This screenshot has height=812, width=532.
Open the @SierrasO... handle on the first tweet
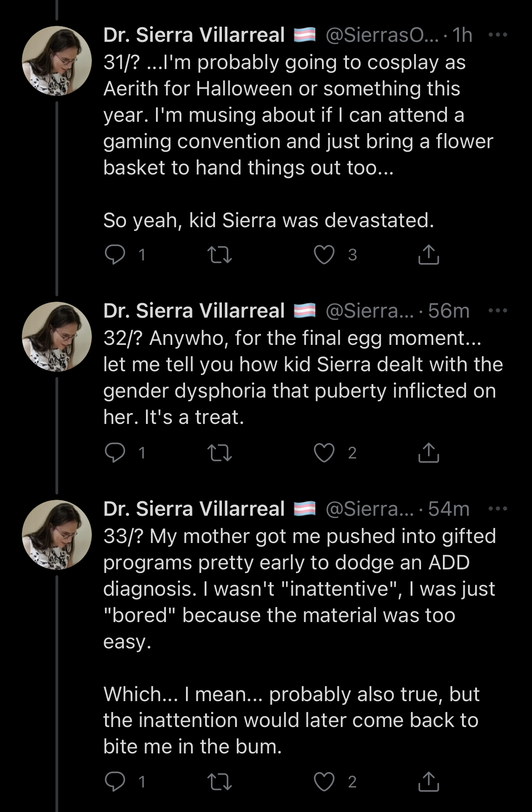(x=382, y=35)
